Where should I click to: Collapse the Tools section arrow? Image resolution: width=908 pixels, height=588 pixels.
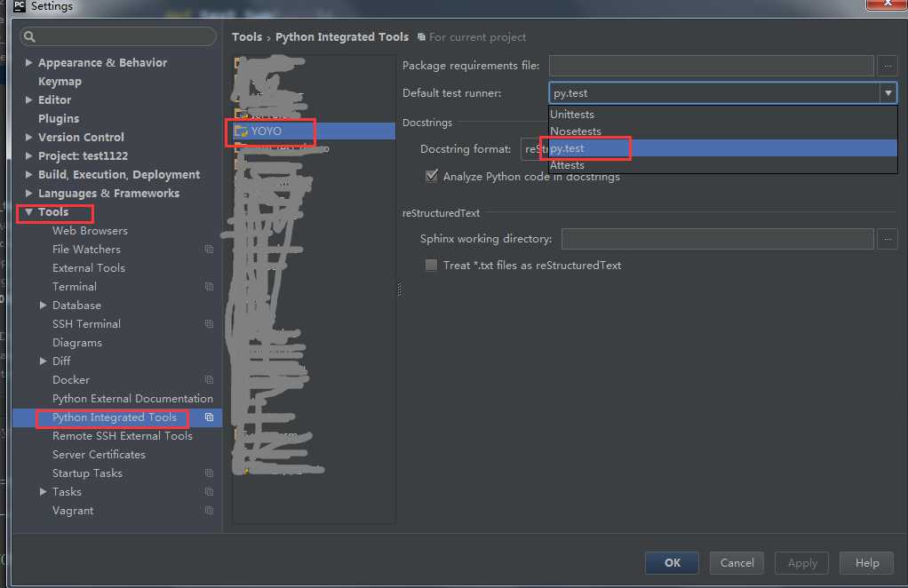point(28,211)
